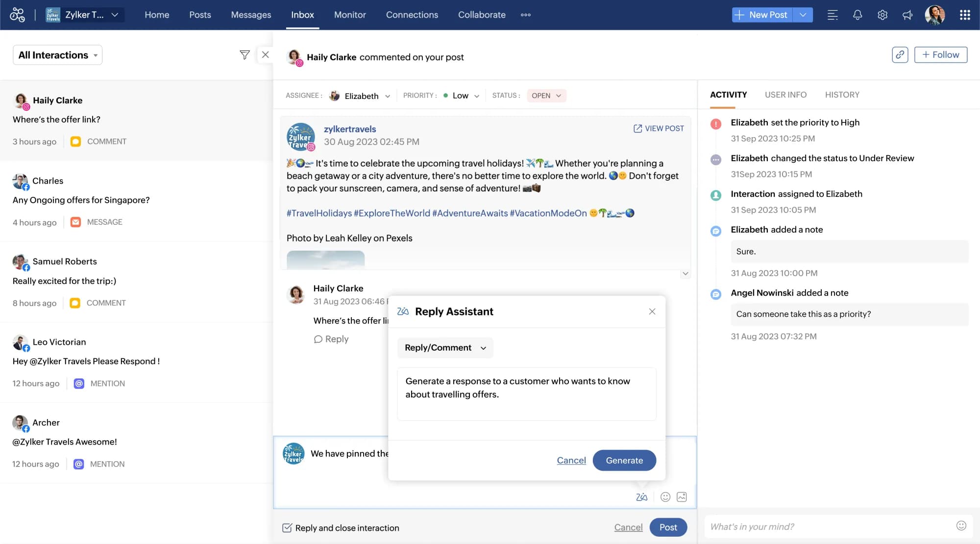Open the Monitor tab in top navigation

350,15
